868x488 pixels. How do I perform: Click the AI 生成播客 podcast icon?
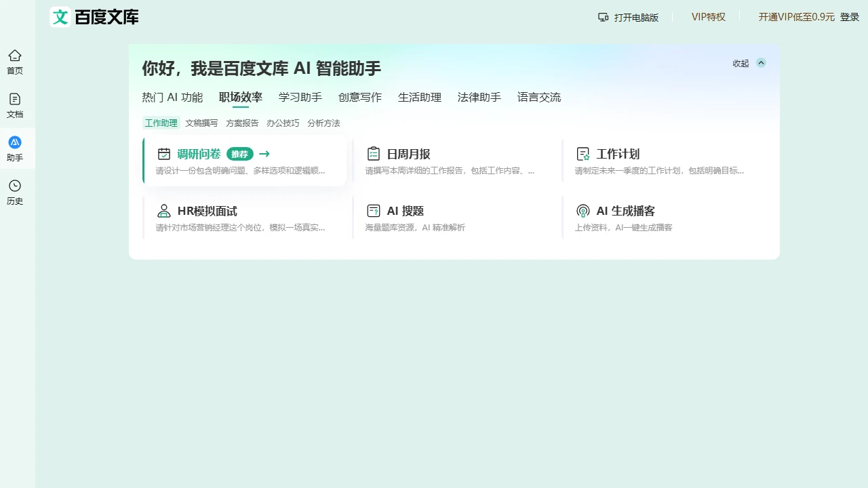(583, 211)
